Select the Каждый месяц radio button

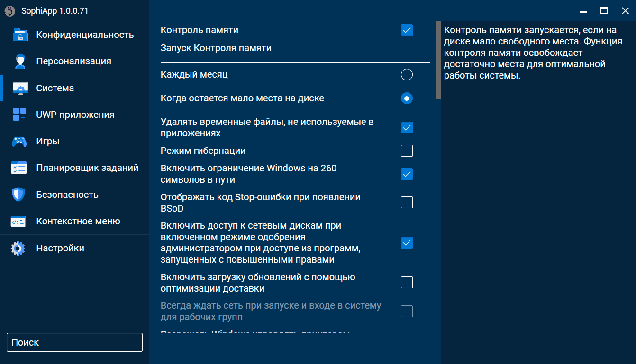coord(407,75)
